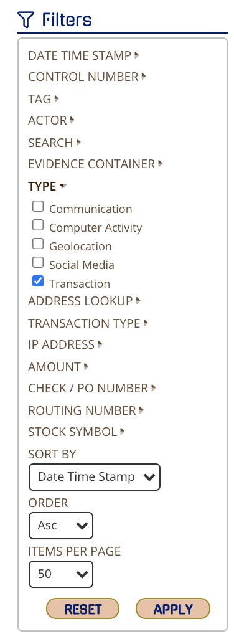Expand the ADDRESS LOOKUP filter
The height and width of the screenshot is (644, 234).
[85, 301]
